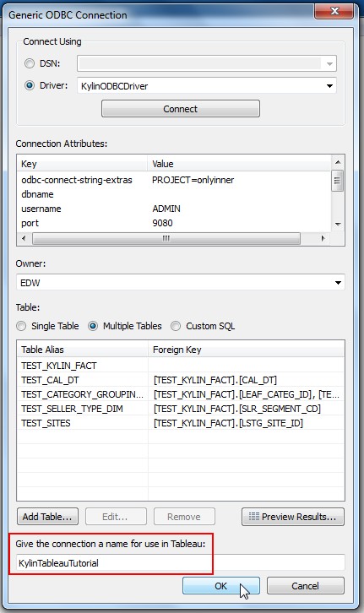Click the connection name field KylinTableauTutorial

click(180, 563)
